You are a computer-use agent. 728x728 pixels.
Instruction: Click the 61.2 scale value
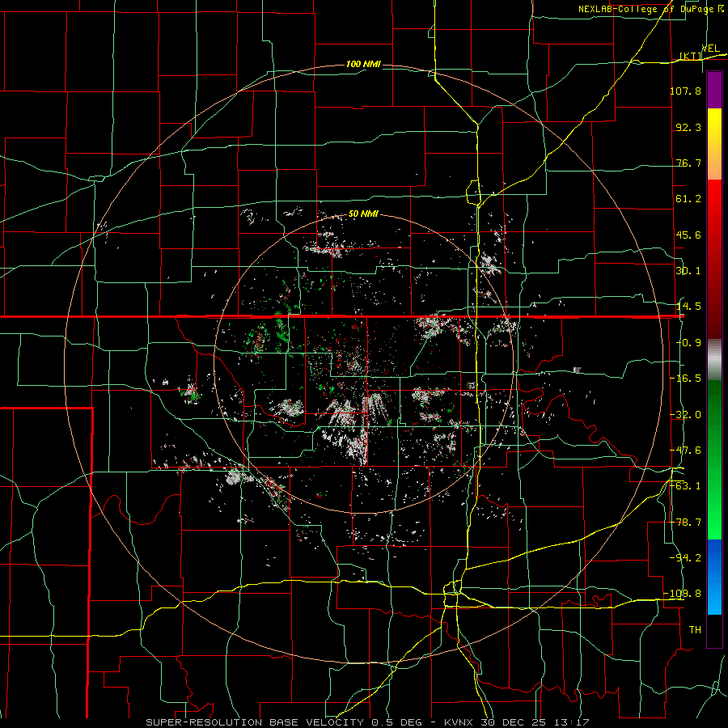(688, 199)
